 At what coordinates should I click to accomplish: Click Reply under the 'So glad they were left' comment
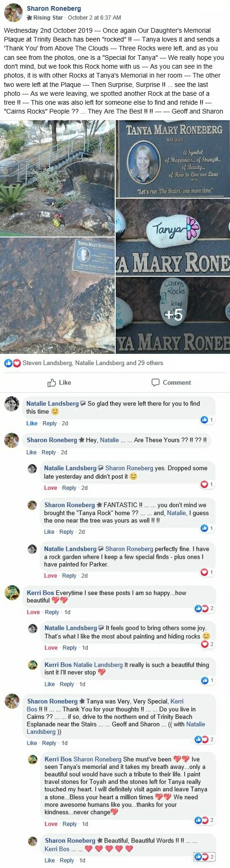49,423
